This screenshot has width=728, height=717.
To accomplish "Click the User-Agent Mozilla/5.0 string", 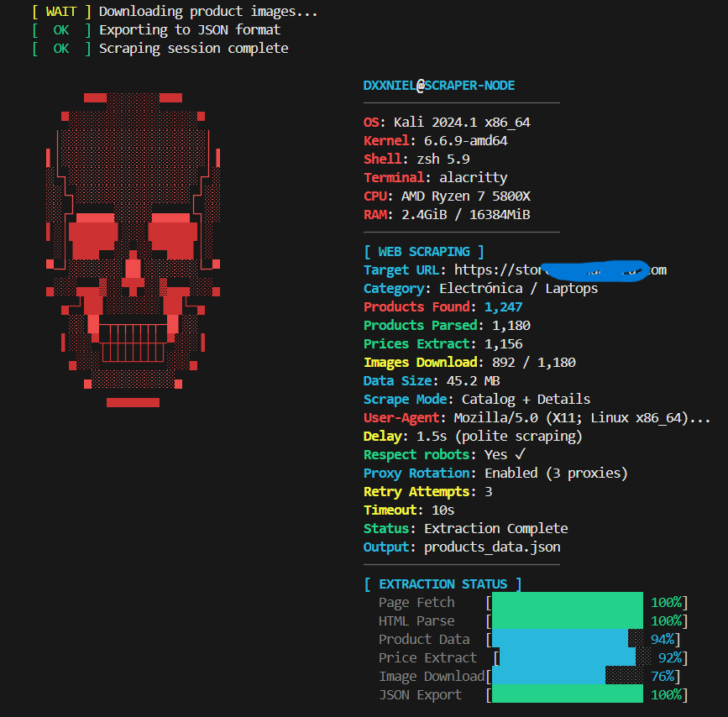I will [582, 417].
